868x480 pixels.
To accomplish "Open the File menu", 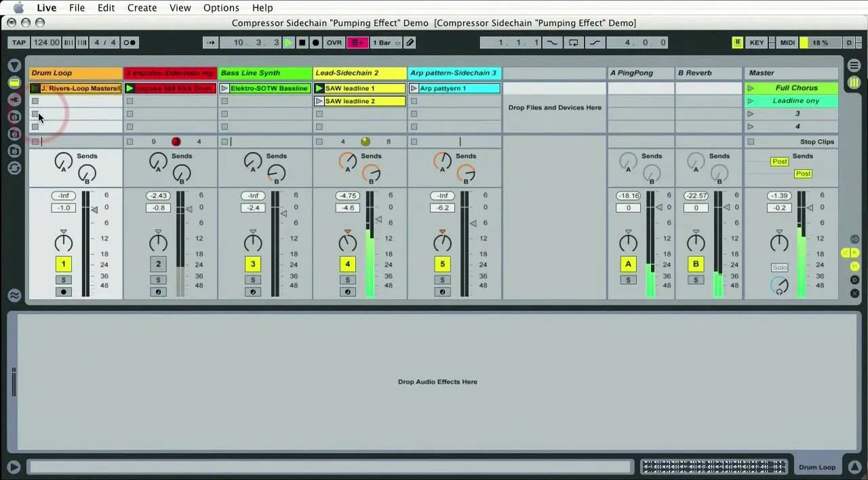I will click(x=77, y=7).
